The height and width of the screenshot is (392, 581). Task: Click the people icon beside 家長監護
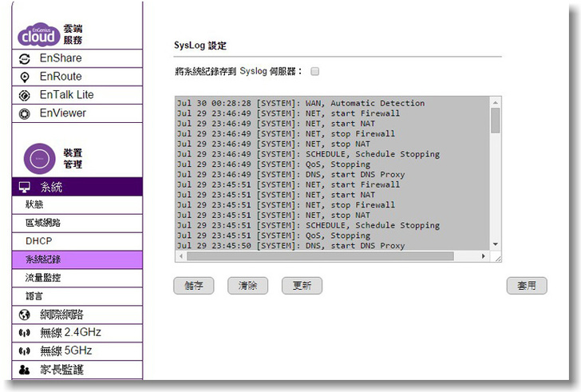(25, 370)
